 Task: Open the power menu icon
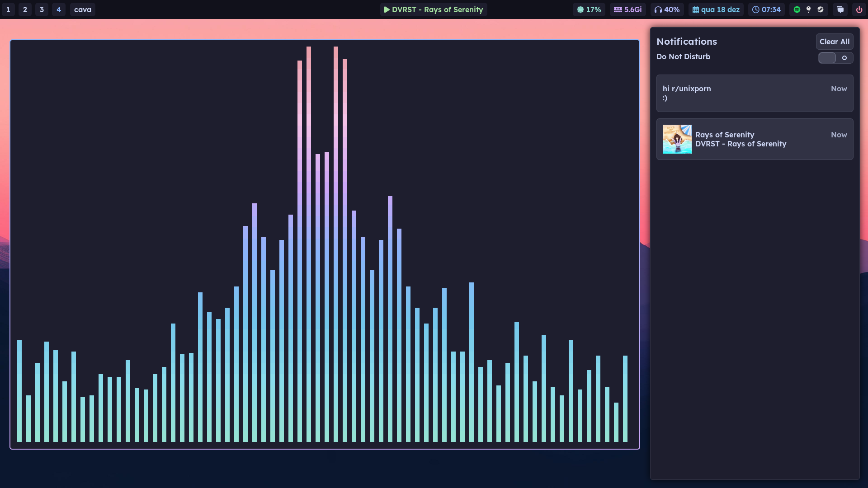click(859, 9)
